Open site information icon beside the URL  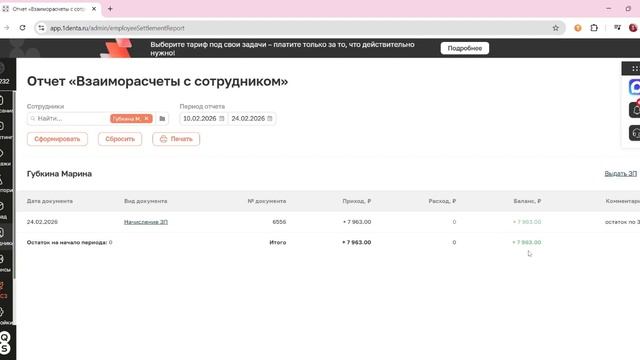coord(41,28)
